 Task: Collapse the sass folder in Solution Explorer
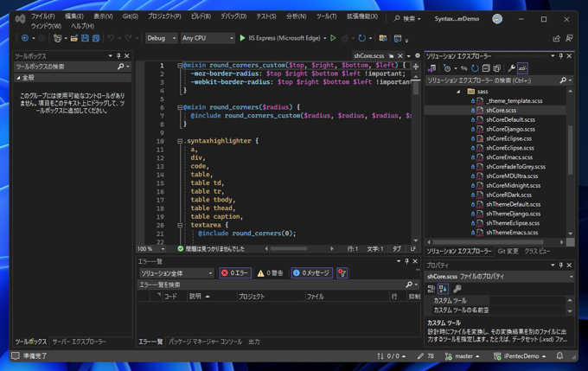pyautogui.click(x=459, y=91)
